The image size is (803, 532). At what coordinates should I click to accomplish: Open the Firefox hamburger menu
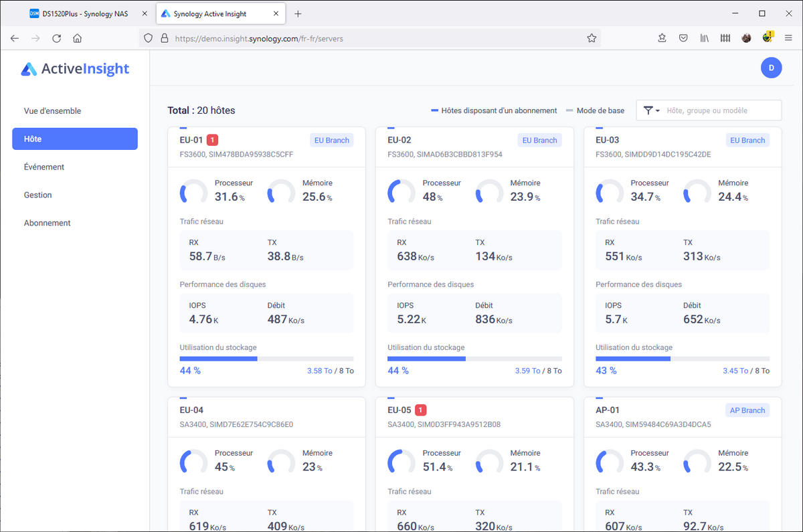(x=788, y=38)
